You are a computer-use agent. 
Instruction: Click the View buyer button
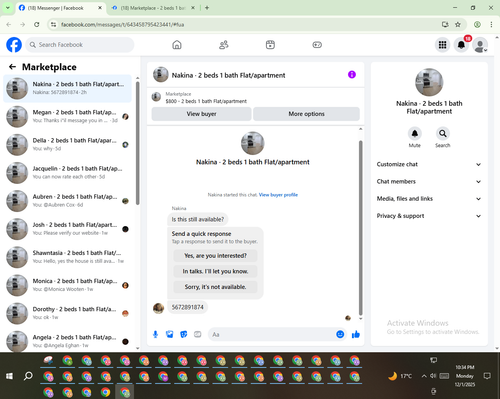coord(201,114)
